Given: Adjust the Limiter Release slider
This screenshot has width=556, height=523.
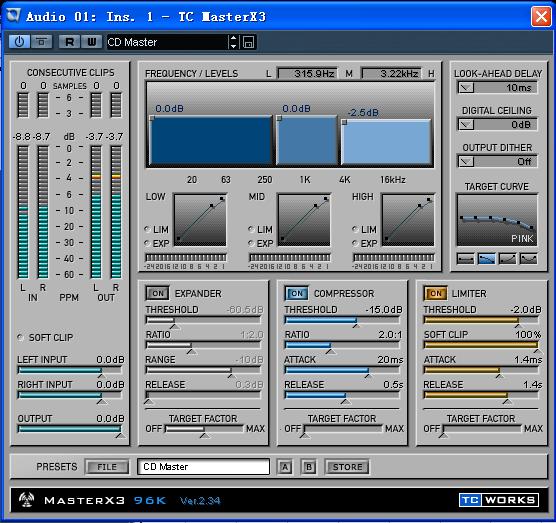Looking at the screenshot, I should click(481, 395).
